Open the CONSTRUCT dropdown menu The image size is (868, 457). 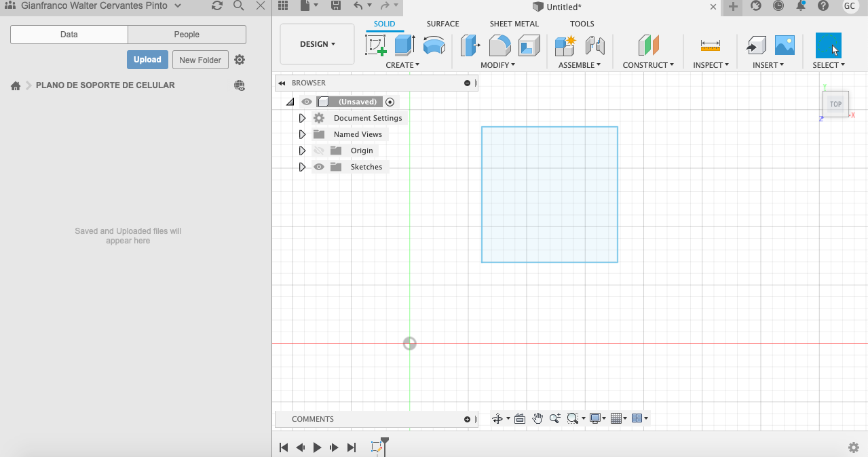648,65
